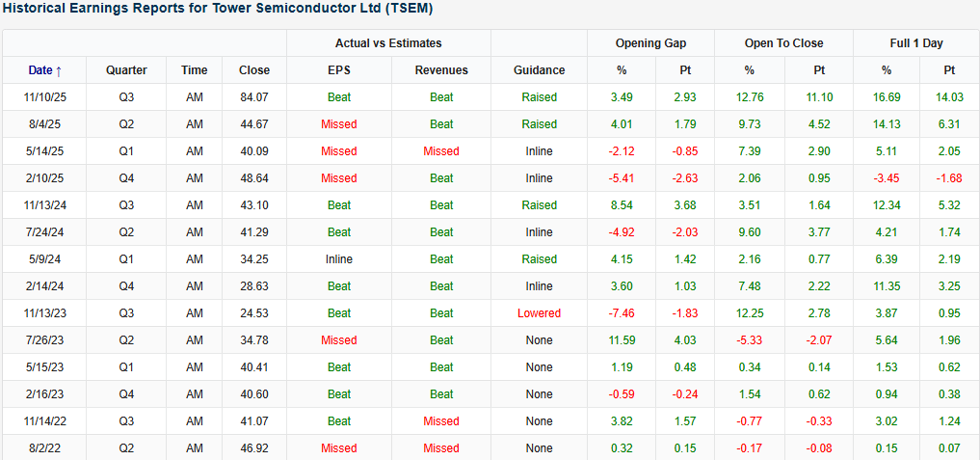Sort by the Revenues column header
The width and height of the screenshot is (980, 460).
[441, 70]
